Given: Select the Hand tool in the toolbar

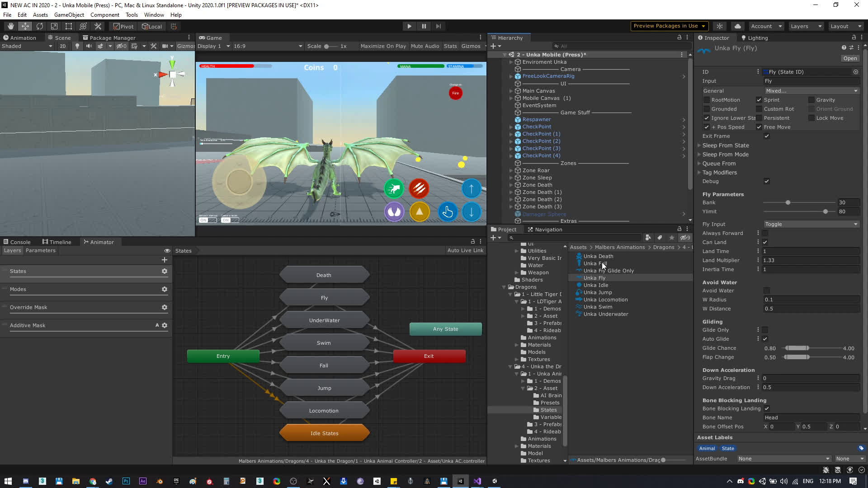Looking at the screenshot, I should pyautogui.click(x=10, y=26).
